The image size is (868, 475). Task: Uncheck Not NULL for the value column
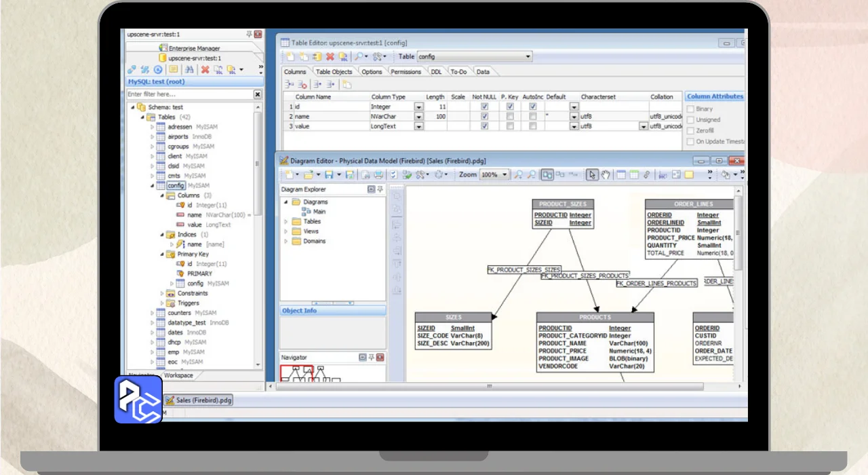coord(484,126)
